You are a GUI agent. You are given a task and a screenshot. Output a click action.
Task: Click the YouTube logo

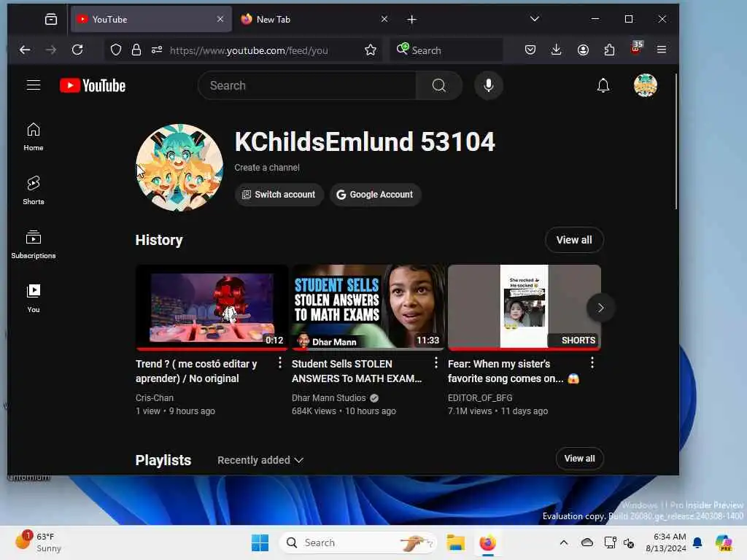pyautogui.click(x=93, y=86)
